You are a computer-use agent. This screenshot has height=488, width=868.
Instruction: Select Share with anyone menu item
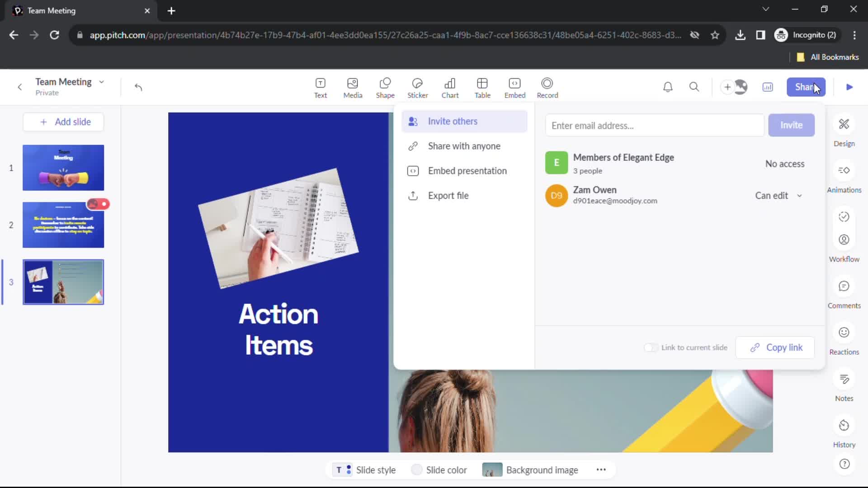[x=464, y=145]
